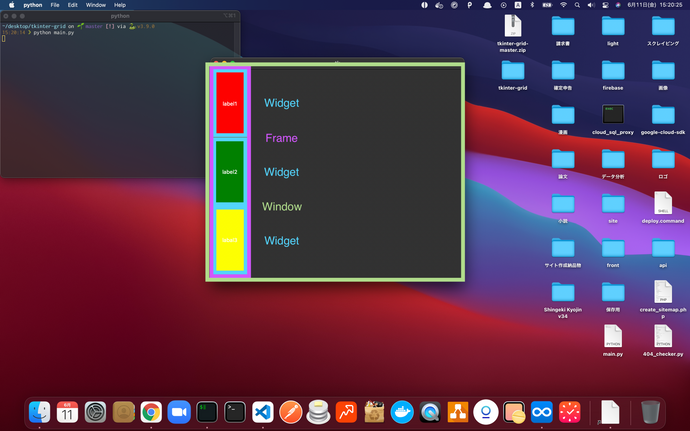Open Finder from the dock
The image size is (690, 431).
[x=40, y=411]
